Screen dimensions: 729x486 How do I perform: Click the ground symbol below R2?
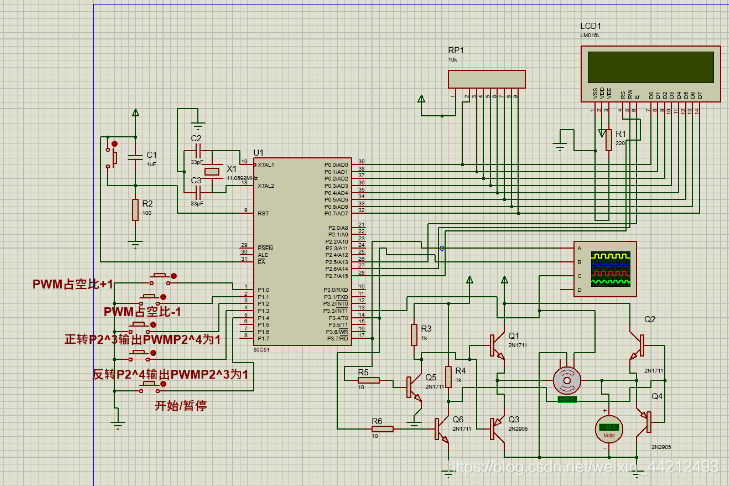[x=135, y=244]
